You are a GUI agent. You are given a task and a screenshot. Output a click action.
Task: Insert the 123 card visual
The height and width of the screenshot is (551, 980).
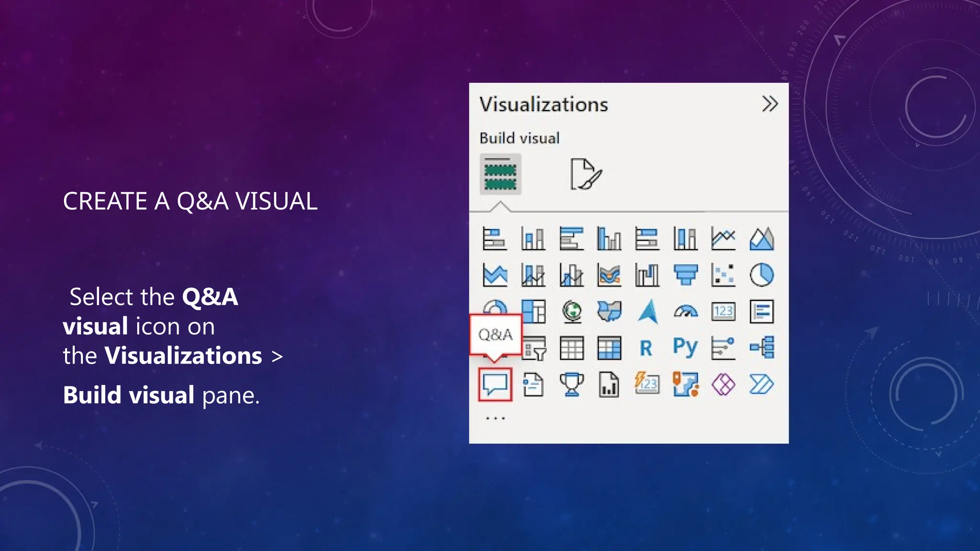tap(723, 311)
